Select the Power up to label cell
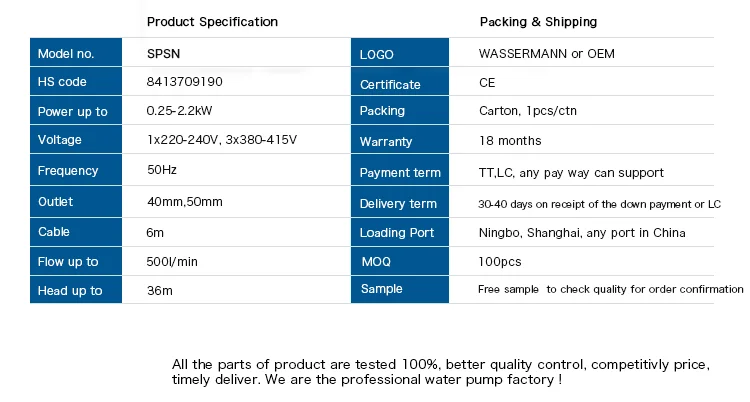The height and width of the screenshot is (402, 750). (75, 111)
